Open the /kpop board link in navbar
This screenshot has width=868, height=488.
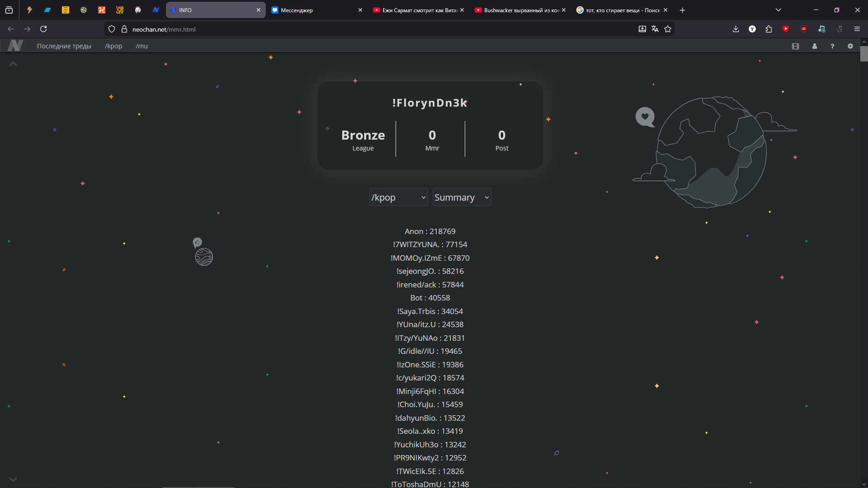[x=113, y=46]
